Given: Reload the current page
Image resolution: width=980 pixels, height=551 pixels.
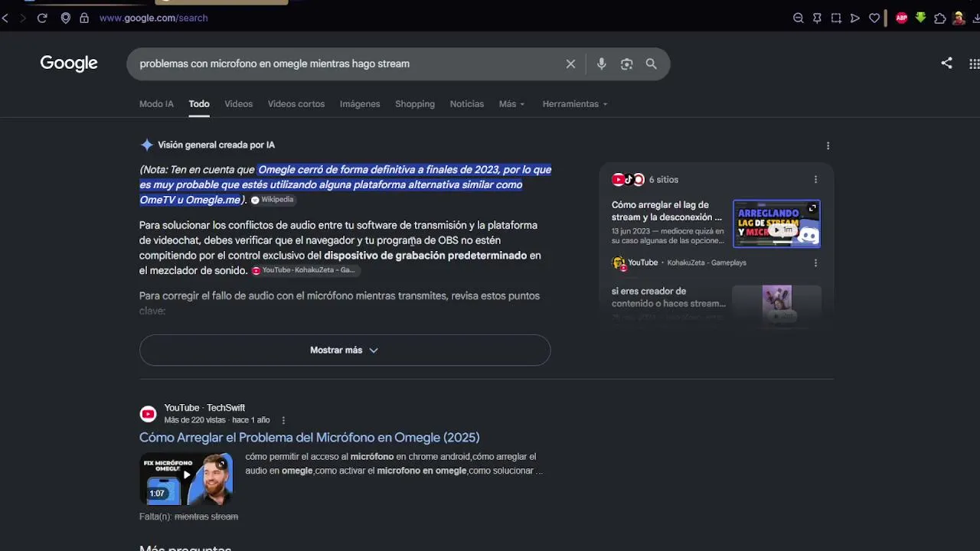Looking at the screenshot, I should tap(42, 18).
